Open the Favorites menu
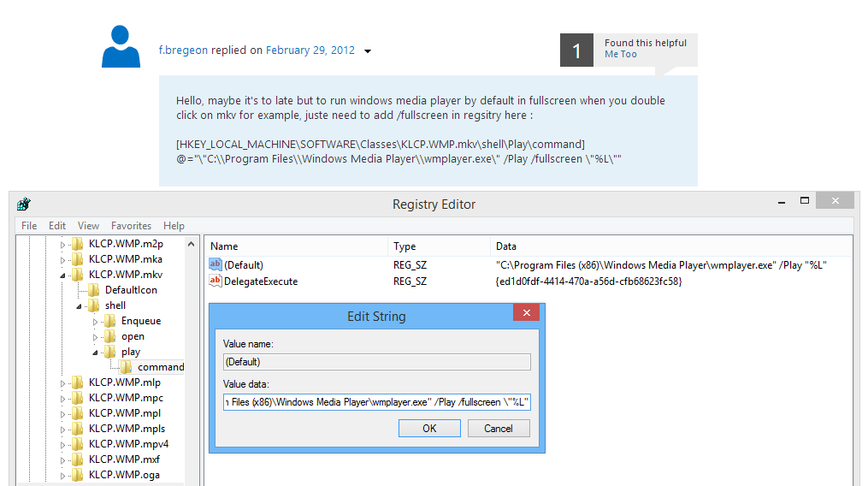The image size is (868, 486). click(131, 226)
